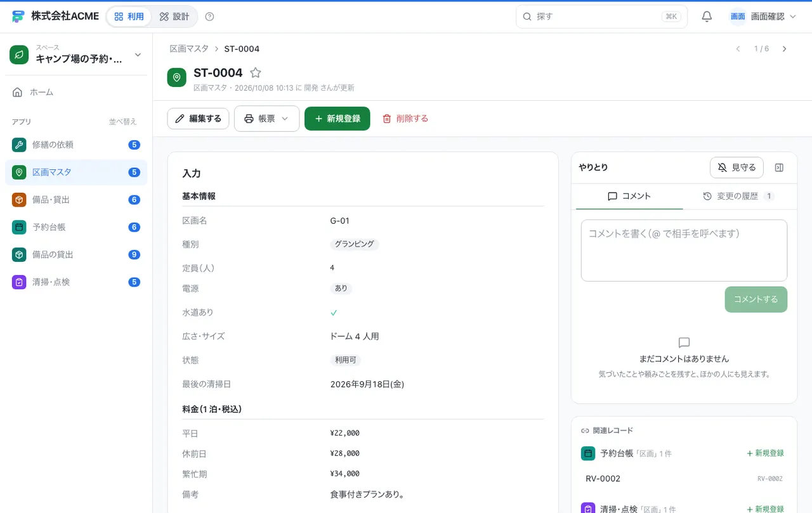Open the 帳票 dropdown
The height and width of the screenshot is (513, 812).
[266, 119]
